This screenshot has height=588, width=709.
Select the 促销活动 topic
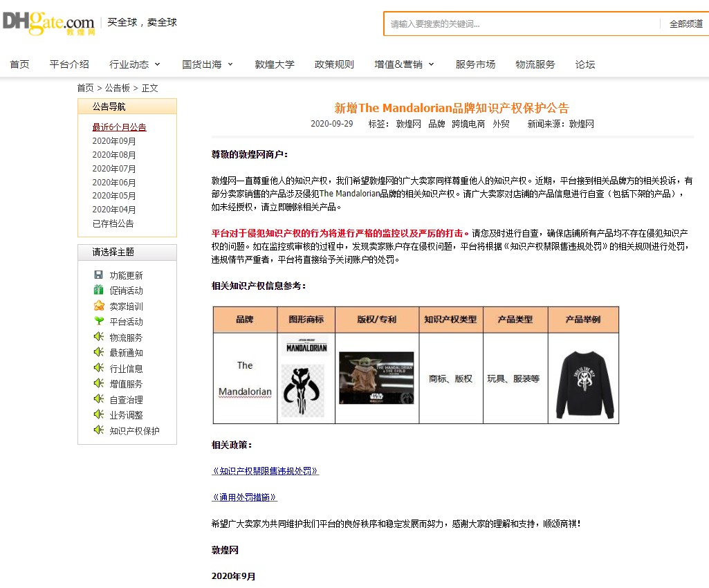(126, 291)
